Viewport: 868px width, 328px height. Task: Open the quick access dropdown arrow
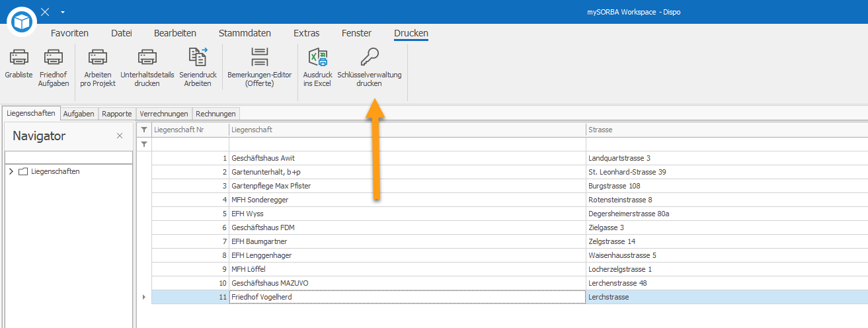[x=62, y=12]
